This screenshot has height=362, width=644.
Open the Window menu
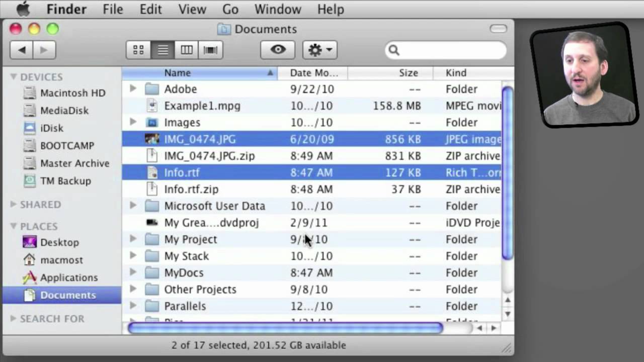tap(278, 9)
